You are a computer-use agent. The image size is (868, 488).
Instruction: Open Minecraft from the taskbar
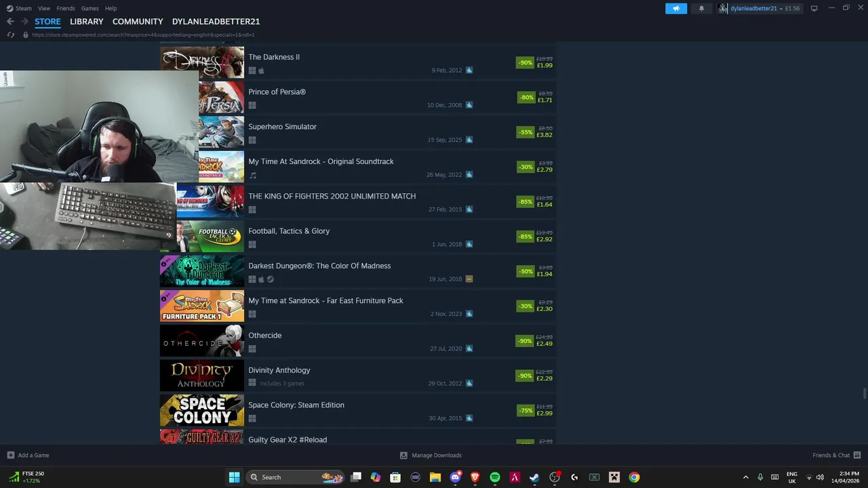(x=614, y=477)
